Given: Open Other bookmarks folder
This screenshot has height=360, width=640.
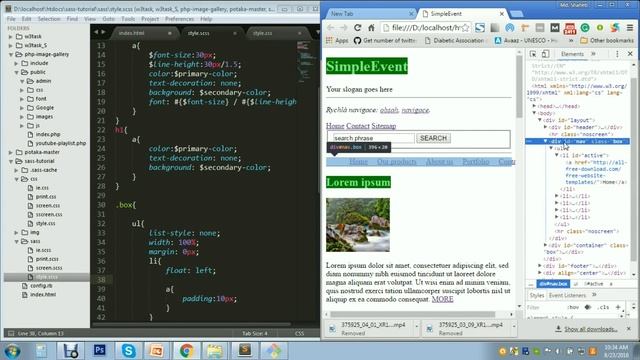Looking at the screenshot, I should coord(607,40).
